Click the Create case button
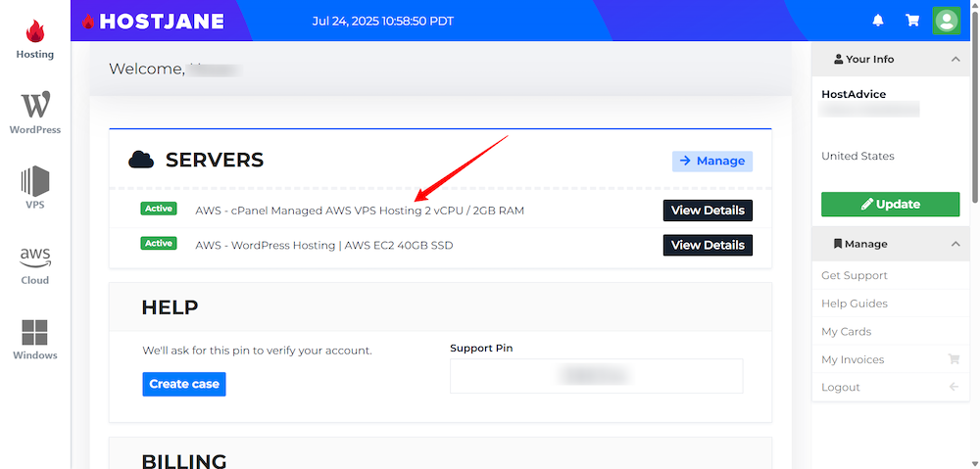Viewport: 980px width, 469px height. click(184, 384)
